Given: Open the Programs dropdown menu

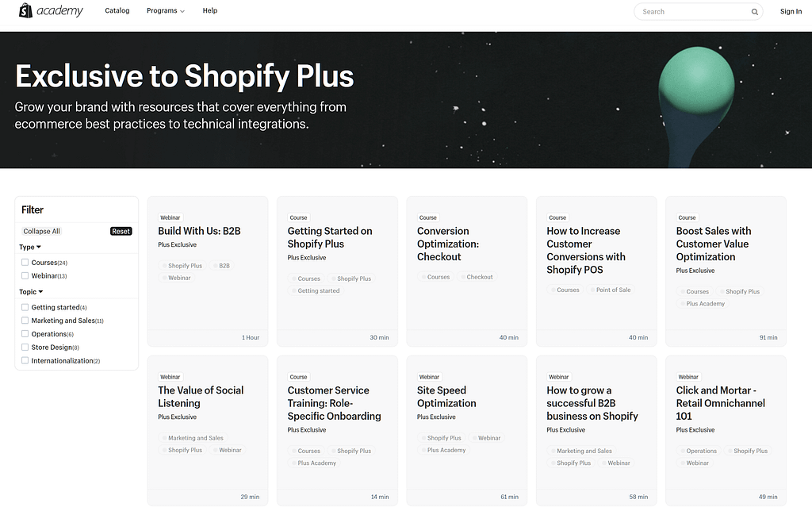Looking at the screenshot, I should [165, 10].
